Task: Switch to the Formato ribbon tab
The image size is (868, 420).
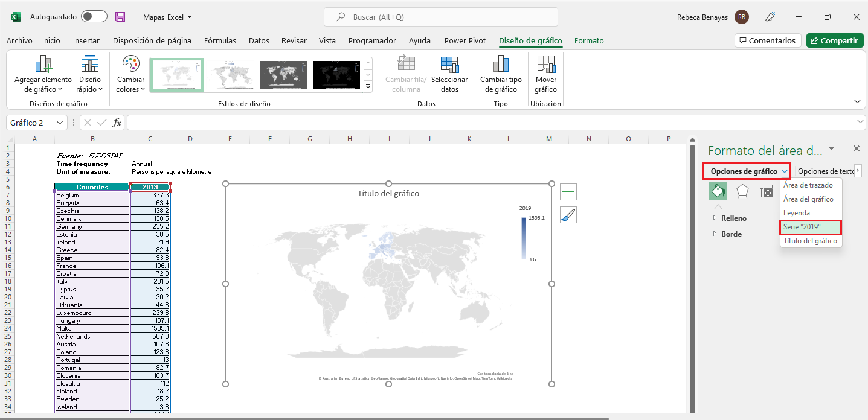Action: pyautogui.click(x=588, y=41)
